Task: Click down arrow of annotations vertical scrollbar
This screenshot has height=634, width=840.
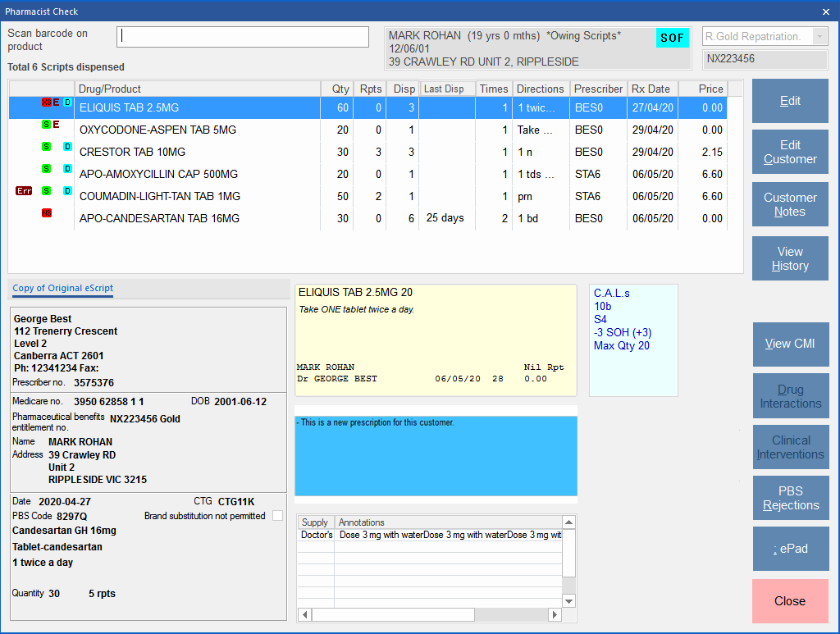Action: tap(569, 601)
